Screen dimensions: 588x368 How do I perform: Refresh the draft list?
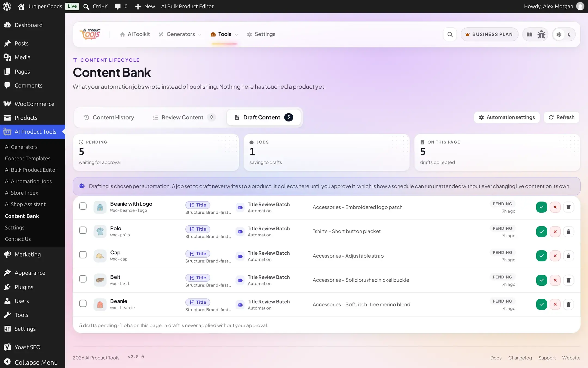(562, 117)
